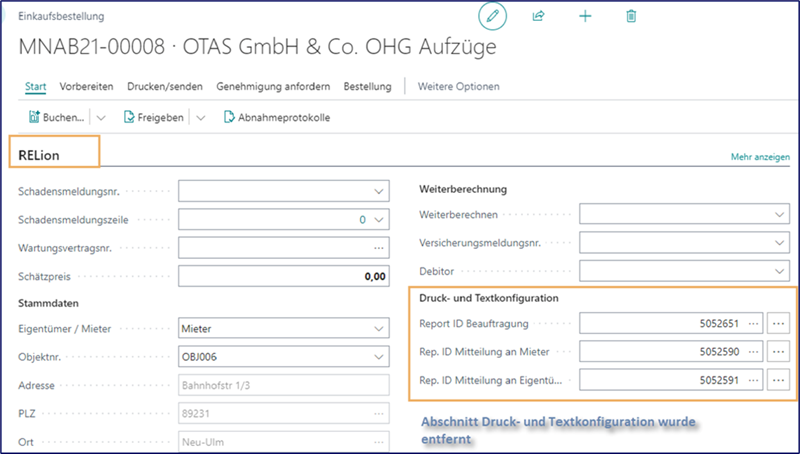Click the Mehr anzeigen link
Viewport: 800px width, 454px height.
pyautogui.click(x=760, y=157)
